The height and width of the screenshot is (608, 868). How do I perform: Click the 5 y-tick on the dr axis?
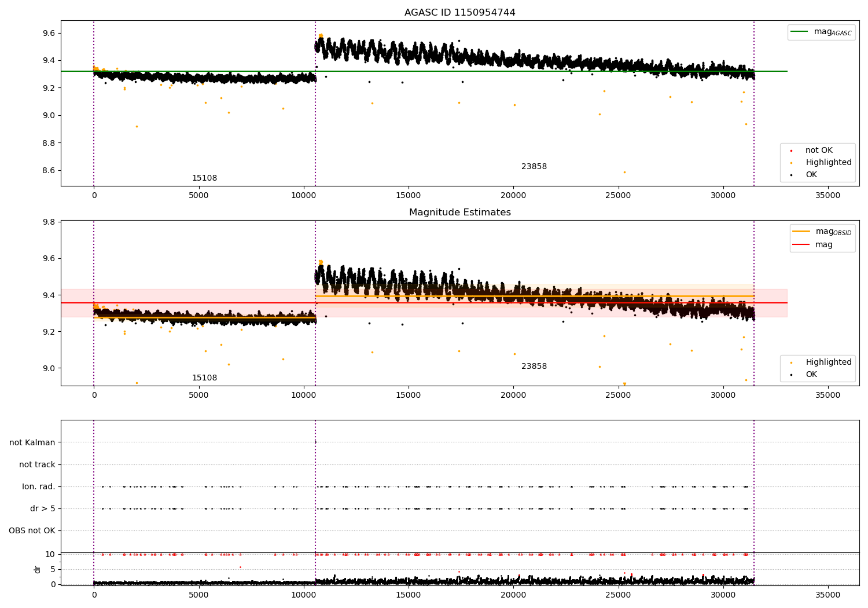click(x=53, y=570)
